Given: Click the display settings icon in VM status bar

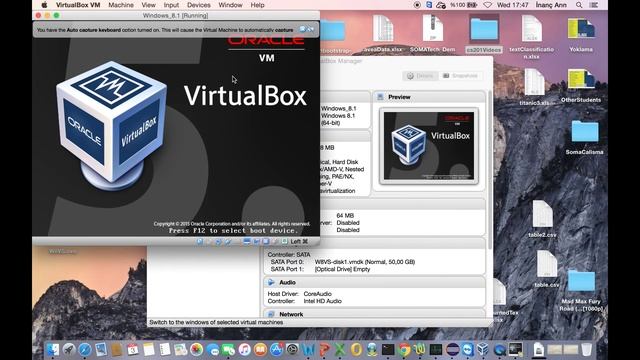Looking at the screenshot, I should [247, 242].
